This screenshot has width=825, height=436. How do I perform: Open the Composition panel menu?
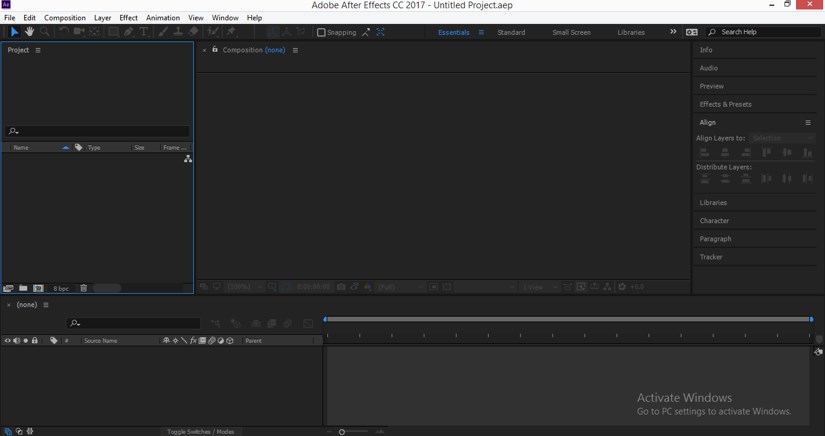pyautogui.click(x=295, y=50)
